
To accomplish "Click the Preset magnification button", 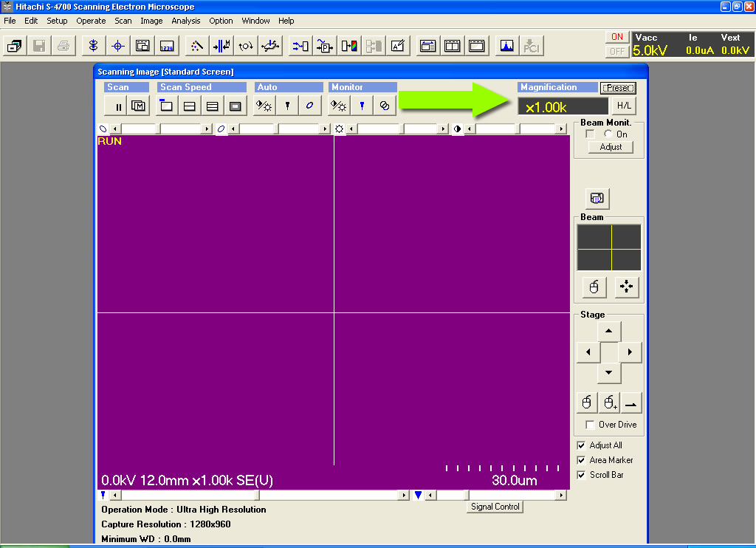I will 618,88.
